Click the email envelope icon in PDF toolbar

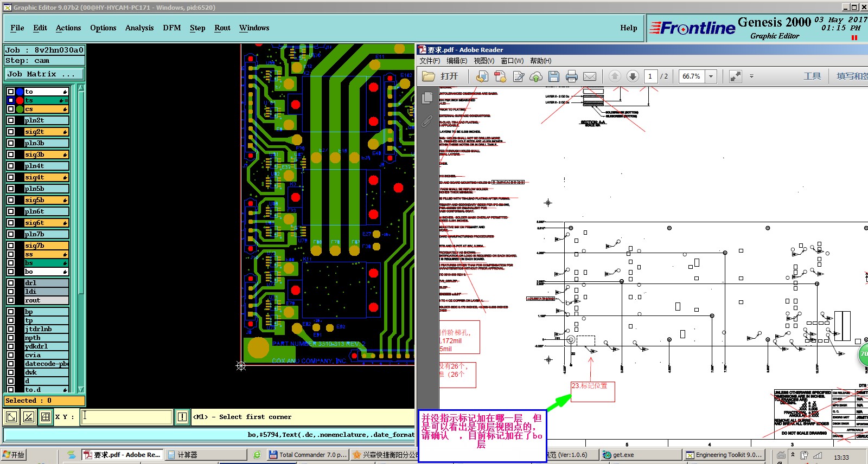tap(590, 76)
